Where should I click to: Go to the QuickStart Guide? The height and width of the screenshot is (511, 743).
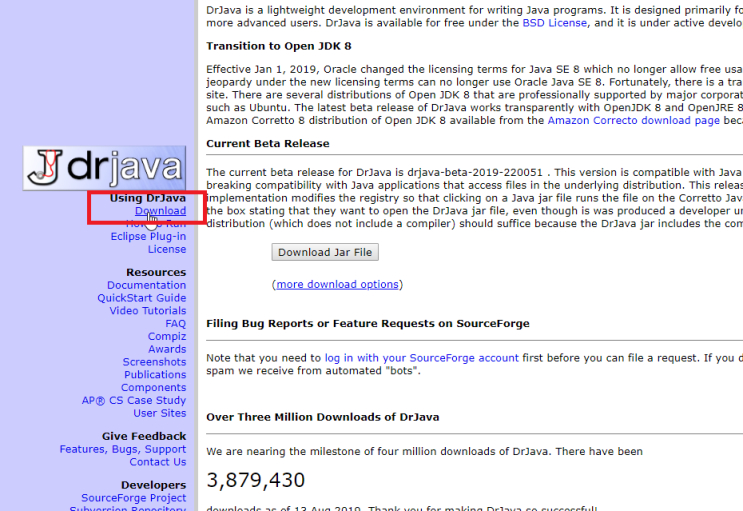tap(142, 298)
